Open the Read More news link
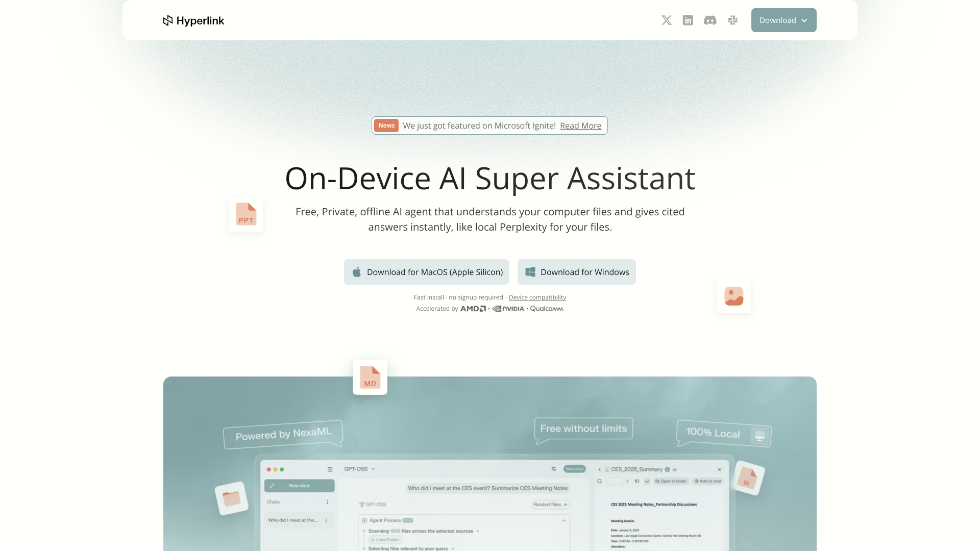 580,126
